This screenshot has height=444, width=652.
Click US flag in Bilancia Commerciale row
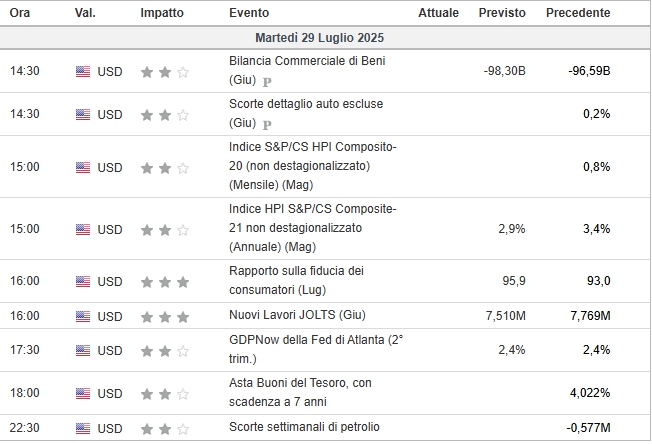pyautogui.click(x=83, y=72)
